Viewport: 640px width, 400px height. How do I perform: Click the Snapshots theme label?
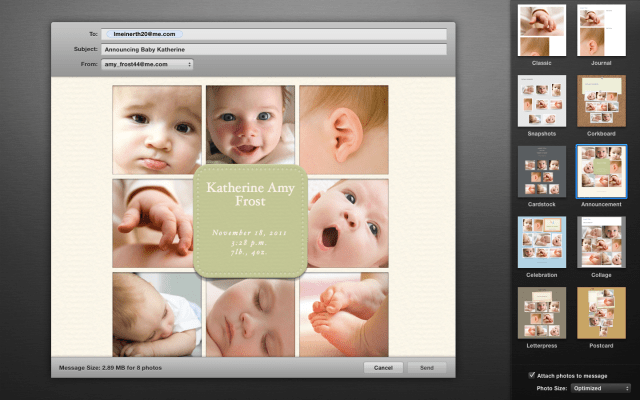click(542, 134)
